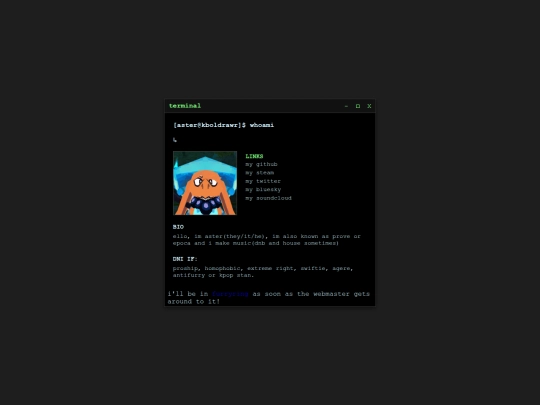
Task: Click the 'BIO' heading
Action: tap(178, 227)
